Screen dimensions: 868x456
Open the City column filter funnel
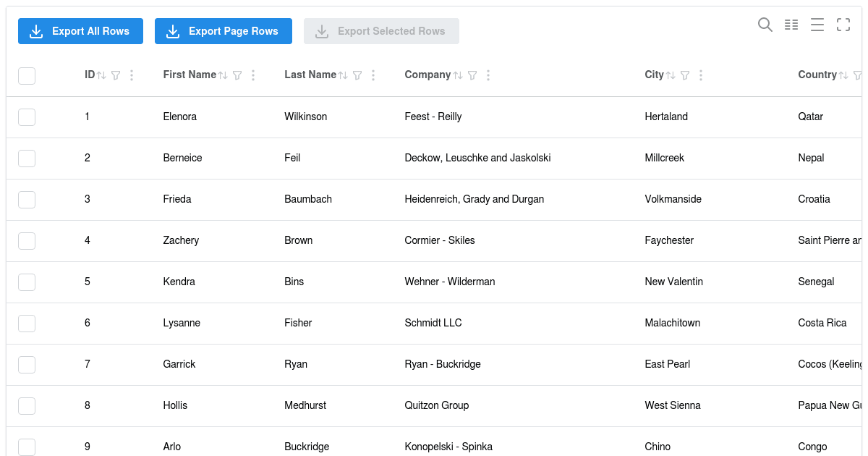click(685, 75)
